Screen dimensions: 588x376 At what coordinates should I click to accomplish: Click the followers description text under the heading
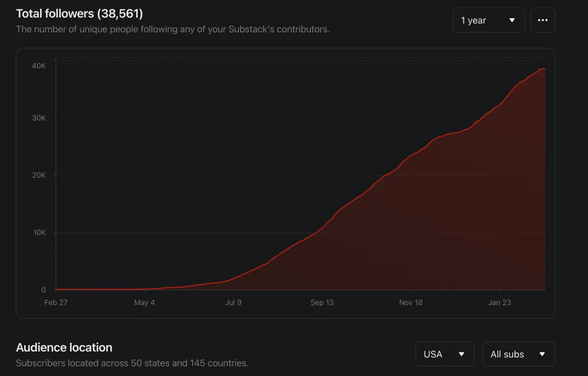(172, 29)
